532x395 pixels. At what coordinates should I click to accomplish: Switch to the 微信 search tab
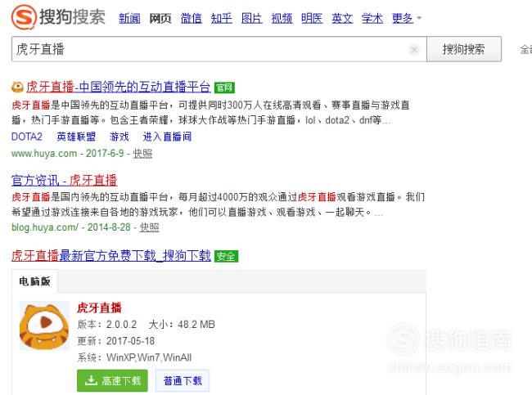point(191,18)
